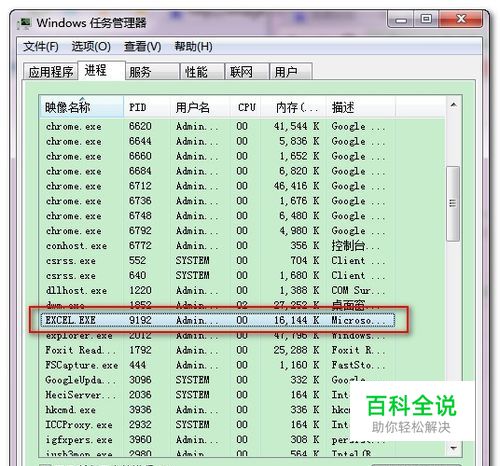
Task: Select chrome.exe row with PID 6620
Action: [x=217, y=126]
